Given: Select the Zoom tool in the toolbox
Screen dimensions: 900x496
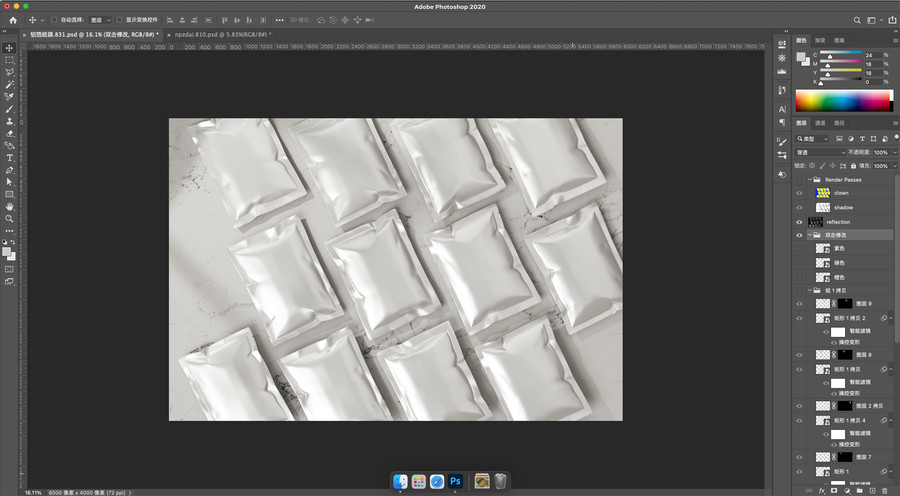Looking at the screenshot, I should [x=9, y=219].
